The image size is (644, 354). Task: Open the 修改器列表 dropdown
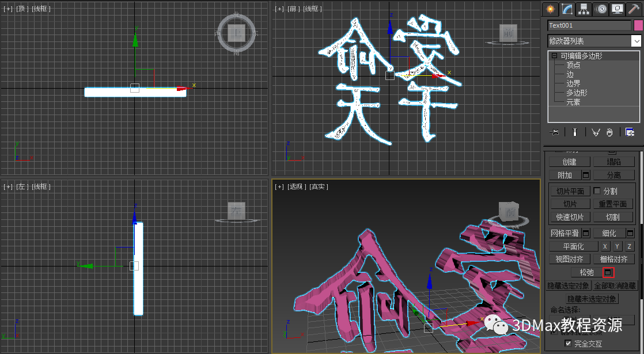click(x=594, y=41)
